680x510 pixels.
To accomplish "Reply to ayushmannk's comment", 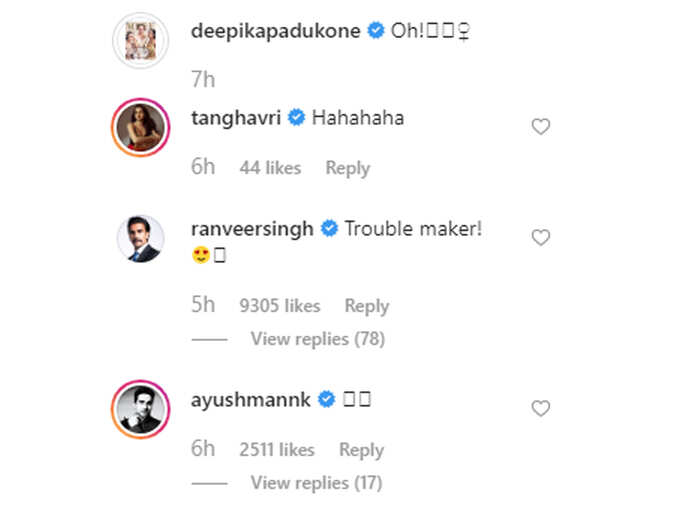I will click(362, 450).
